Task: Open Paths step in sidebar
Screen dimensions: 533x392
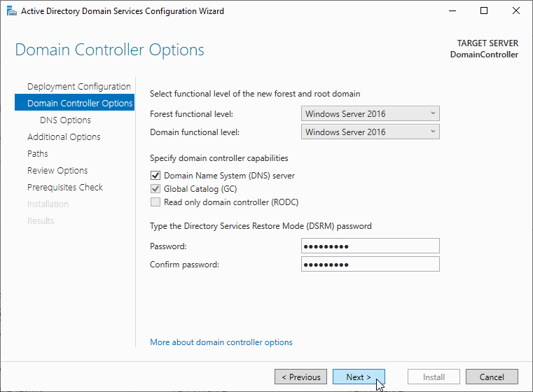Action: pos(37,153)
